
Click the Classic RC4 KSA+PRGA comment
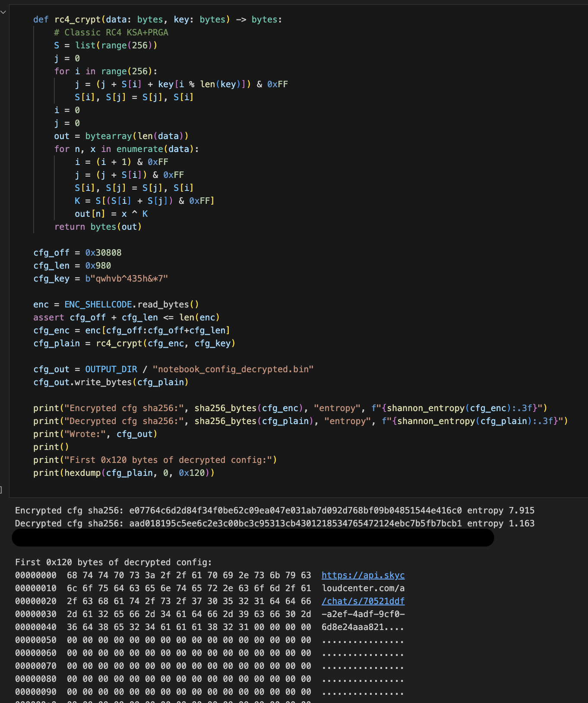coord(111,32)
